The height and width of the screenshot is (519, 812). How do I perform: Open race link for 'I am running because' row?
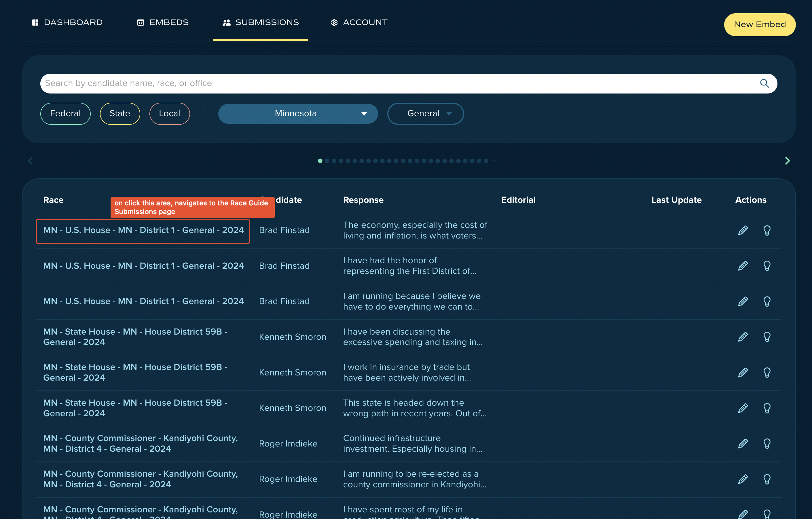143,301
